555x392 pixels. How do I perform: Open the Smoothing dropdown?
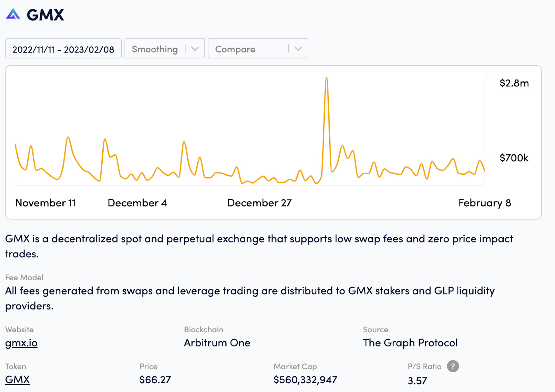tap(165, 49)
